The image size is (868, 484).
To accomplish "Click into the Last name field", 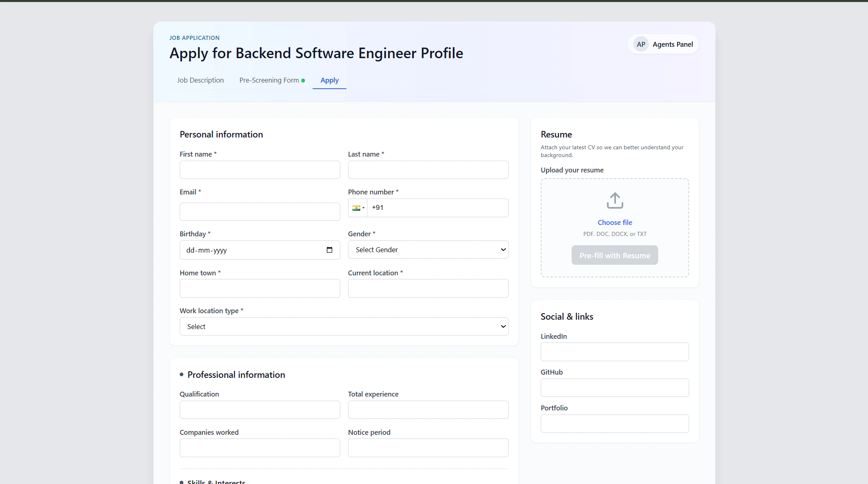I will coord(428,170).
